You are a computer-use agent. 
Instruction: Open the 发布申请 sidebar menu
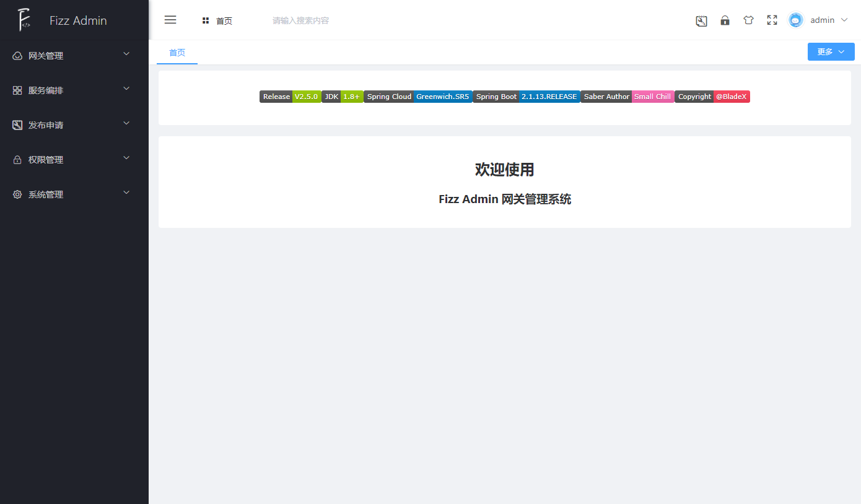46,125
